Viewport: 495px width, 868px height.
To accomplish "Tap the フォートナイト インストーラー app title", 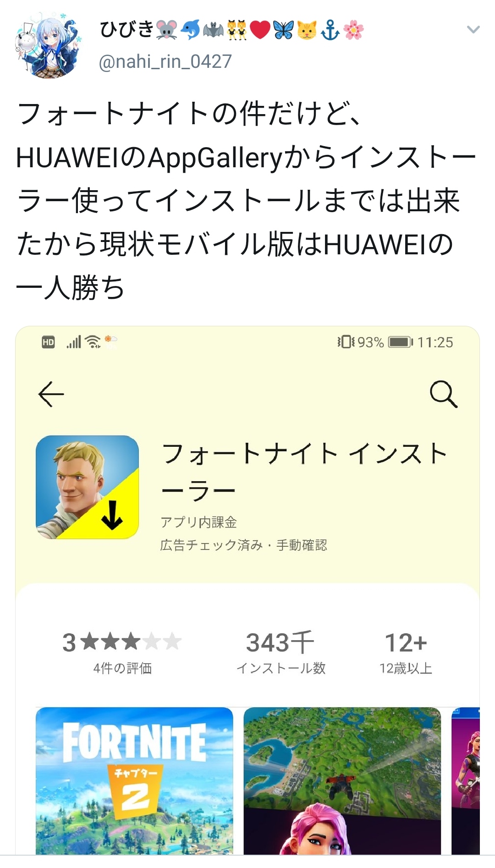I will click(304, 472).
